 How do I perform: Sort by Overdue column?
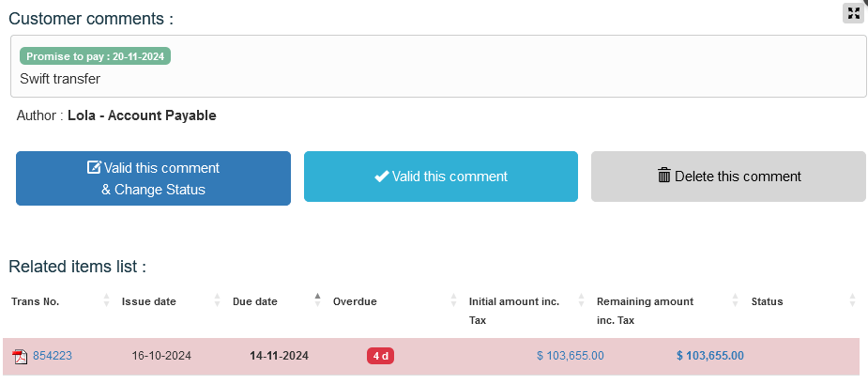(x=355, y=301)
